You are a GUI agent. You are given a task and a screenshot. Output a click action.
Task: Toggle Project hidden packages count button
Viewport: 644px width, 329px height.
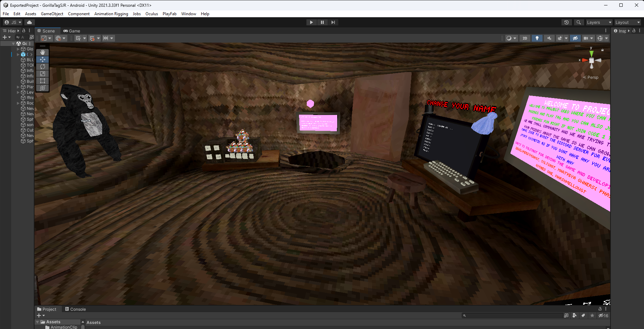pos(603,315)
